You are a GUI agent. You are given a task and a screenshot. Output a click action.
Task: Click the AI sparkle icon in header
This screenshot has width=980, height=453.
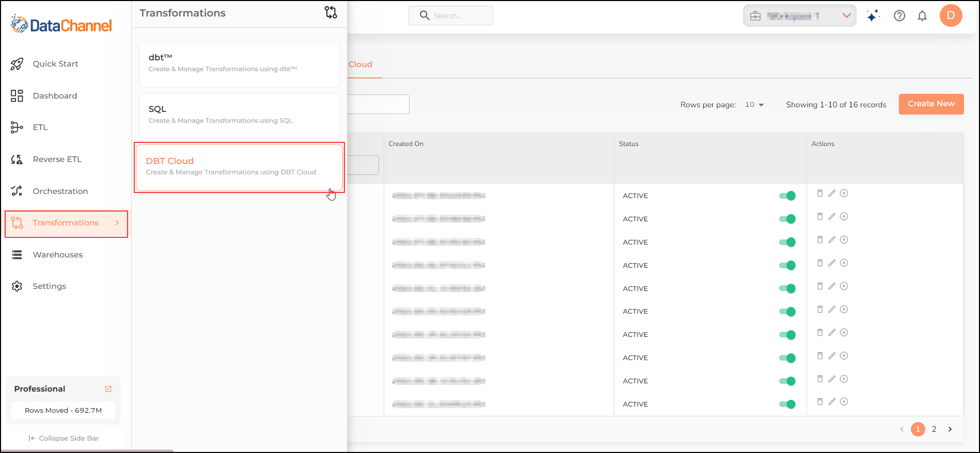873,15
